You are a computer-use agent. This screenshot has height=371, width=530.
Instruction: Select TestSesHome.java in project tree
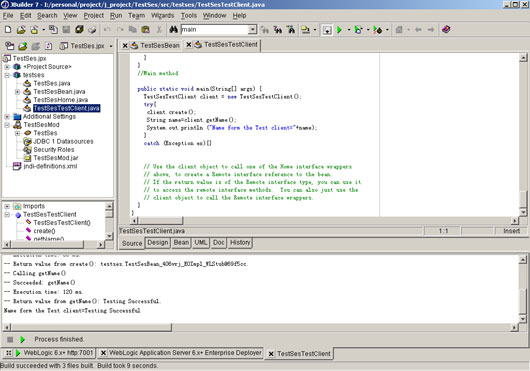point(61,100)
